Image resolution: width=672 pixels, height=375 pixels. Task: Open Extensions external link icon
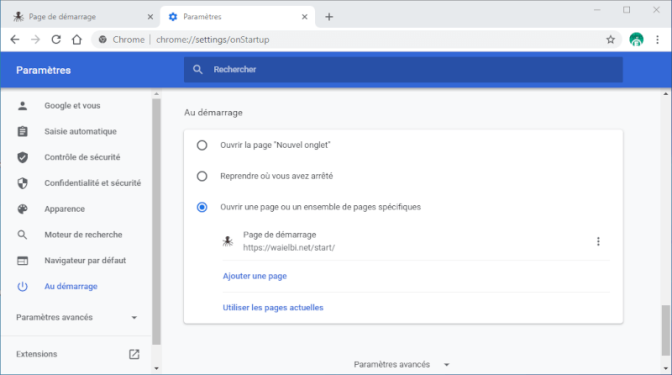(x=134, y=354)
